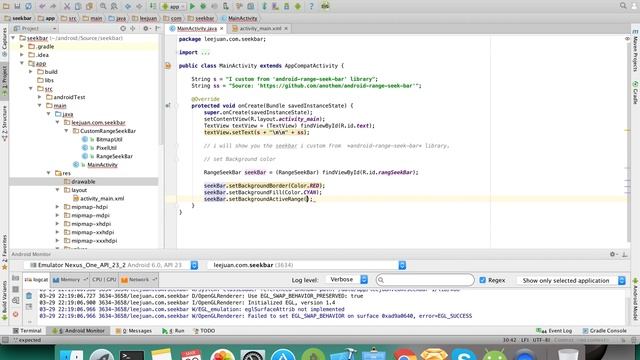Click the Make Project icon
640x360 pixels.
click(153, 6)
